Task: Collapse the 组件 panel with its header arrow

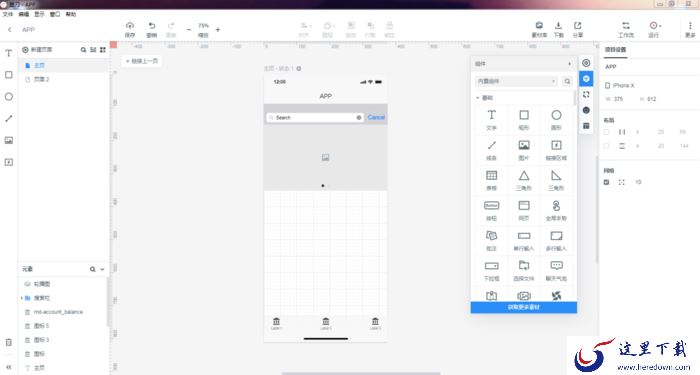Action: pos(569,64)
